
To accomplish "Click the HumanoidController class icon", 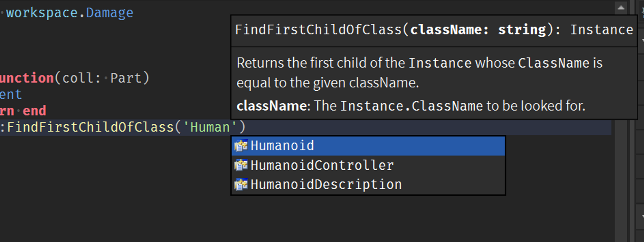I will 241,165.
